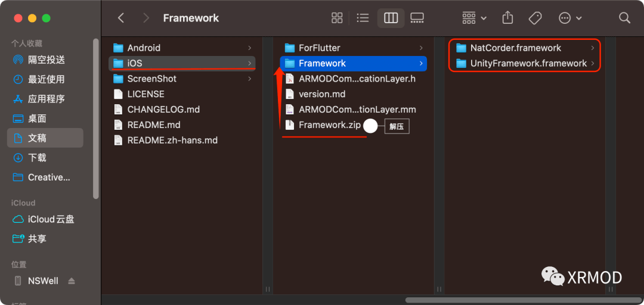This screenshot has width=644, height=305.
Task: Select NatCorder.framework folder
Action: click(525, 48)
